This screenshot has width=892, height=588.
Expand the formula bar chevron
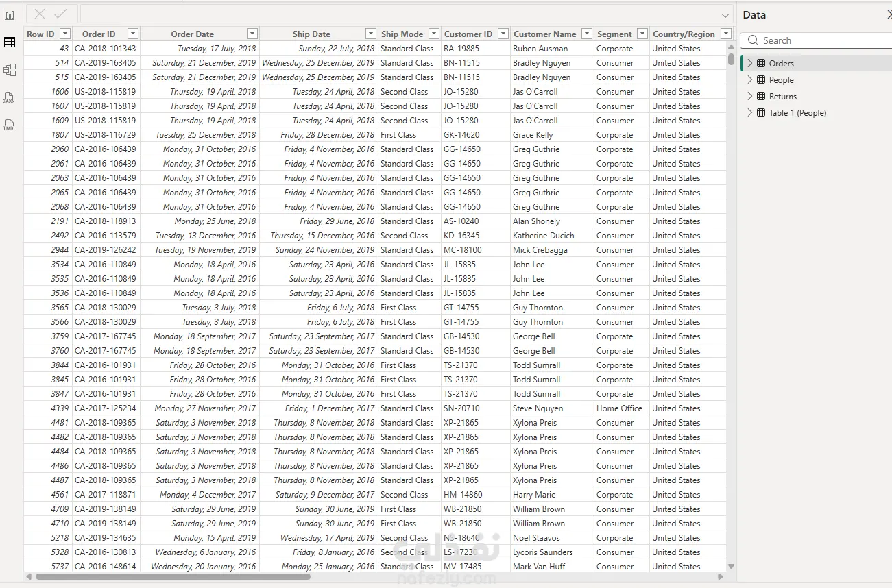pyautogui.click(x=725, y=15)
